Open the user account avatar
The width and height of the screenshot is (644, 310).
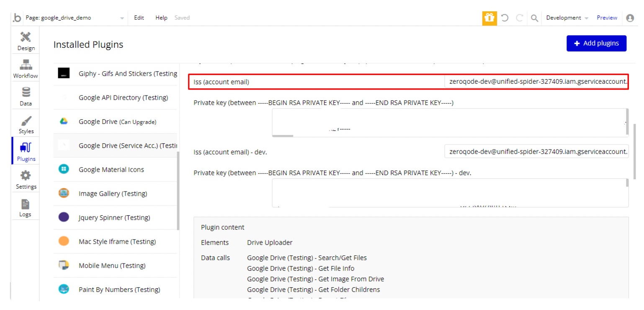pos(630,18)
